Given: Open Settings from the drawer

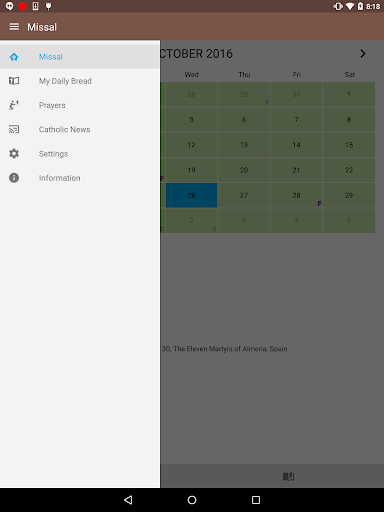Looking at the screenshot, I should (80, 154).
